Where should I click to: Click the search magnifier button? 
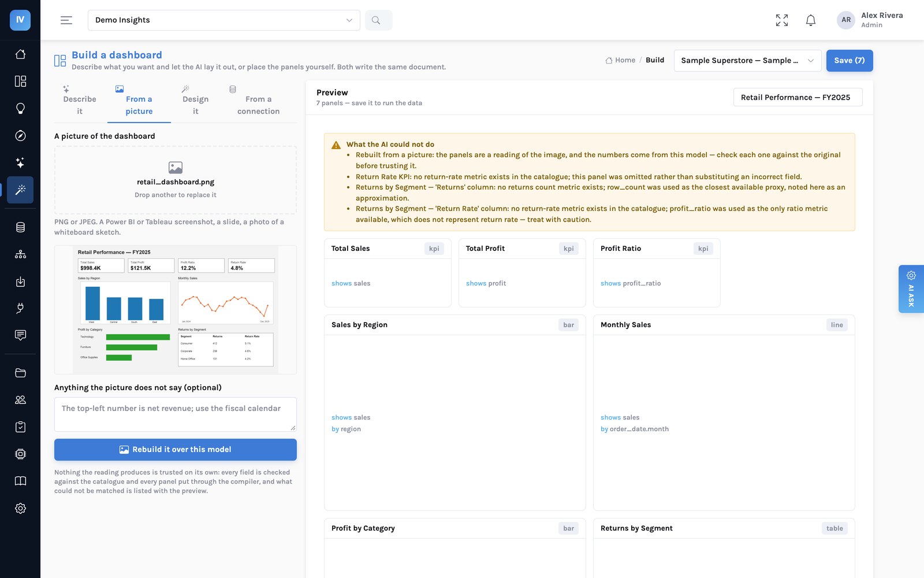click(378, 20)
